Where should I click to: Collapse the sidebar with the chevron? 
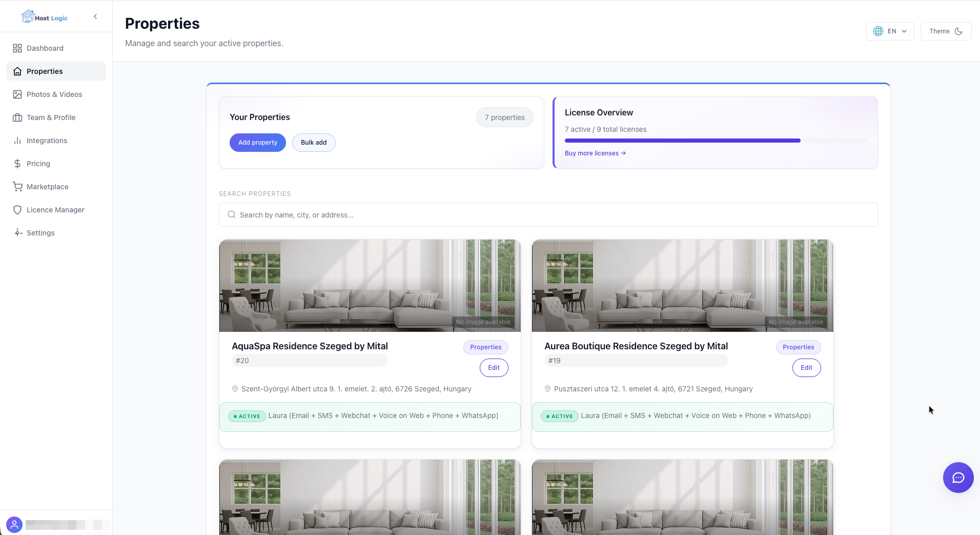pyautogui.click(x=95, y=16)
